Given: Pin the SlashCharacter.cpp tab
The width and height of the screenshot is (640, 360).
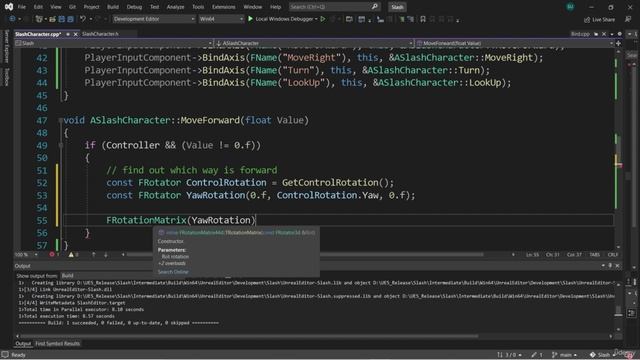Looking at the screenshot, I should click(68, 34).
